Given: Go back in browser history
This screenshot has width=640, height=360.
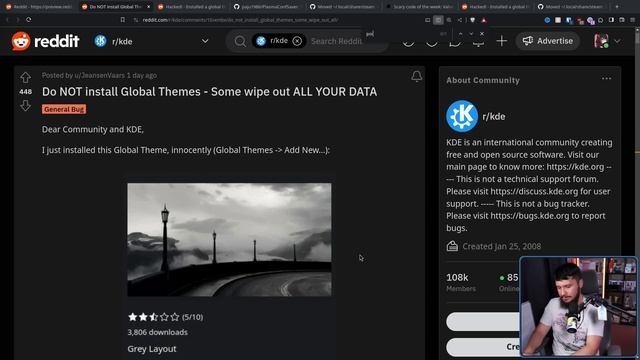Looking at the screenshot, I should tap(7, 20).
